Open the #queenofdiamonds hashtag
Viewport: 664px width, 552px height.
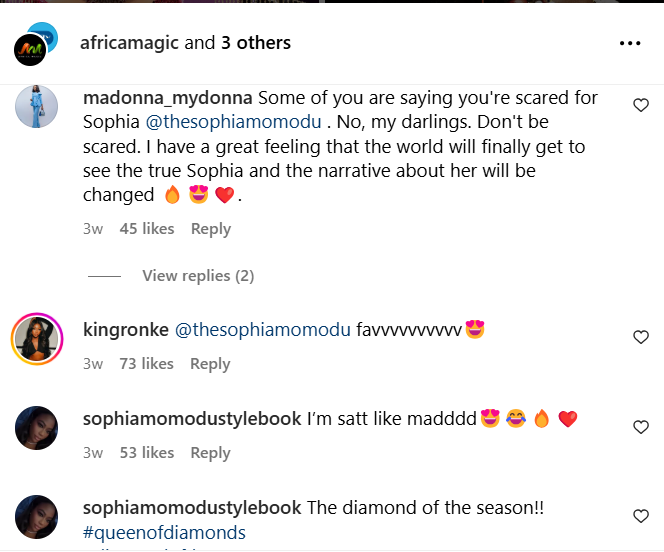pyautogui.click(x=164, y=533)
